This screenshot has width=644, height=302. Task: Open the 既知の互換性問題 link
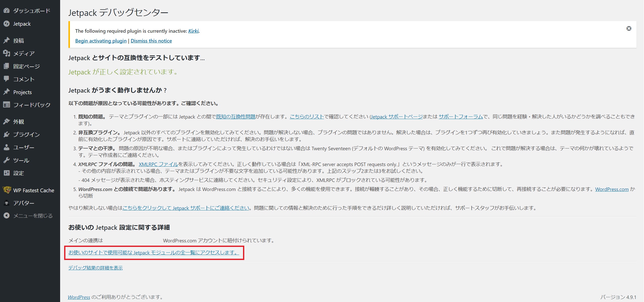point(236,117)
